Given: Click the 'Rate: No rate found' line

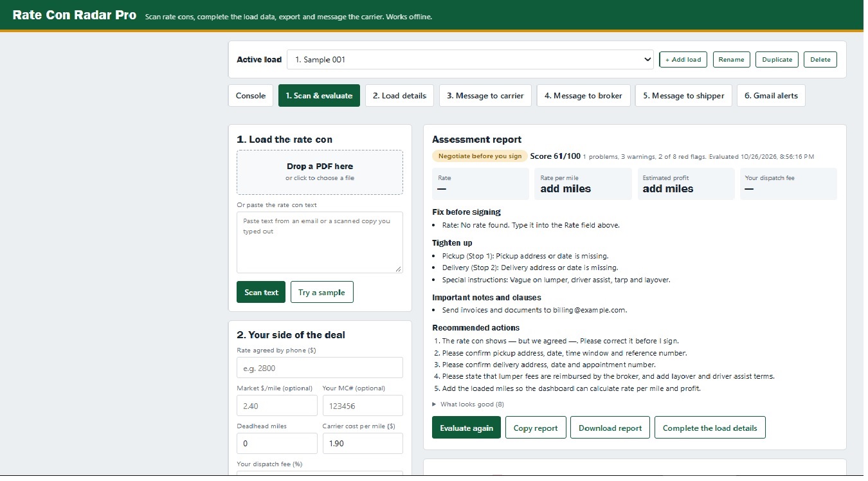Looking at the screenshot, I should click(x=531, y=225).
